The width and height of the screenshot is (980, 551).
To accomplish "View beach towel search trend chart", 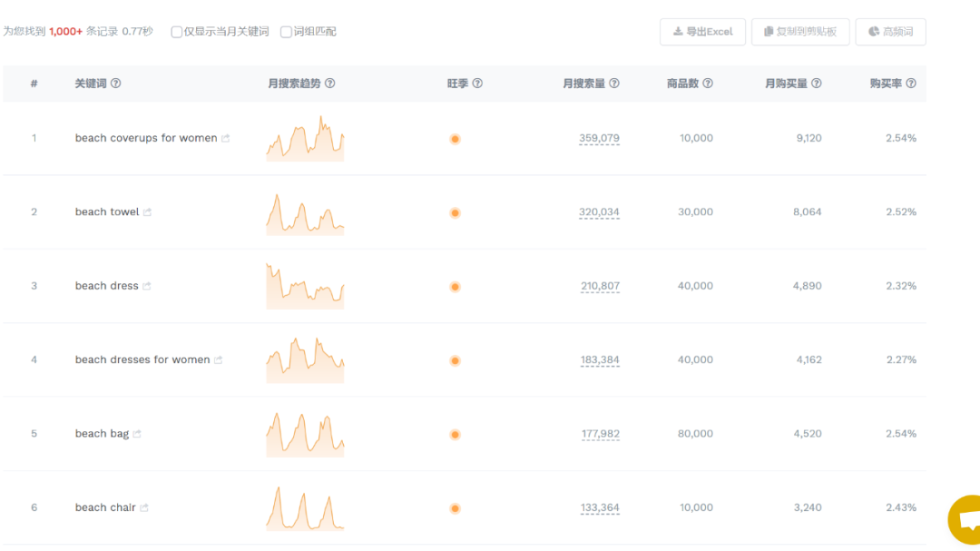I will pyautogui.click(x=305, y=212).
